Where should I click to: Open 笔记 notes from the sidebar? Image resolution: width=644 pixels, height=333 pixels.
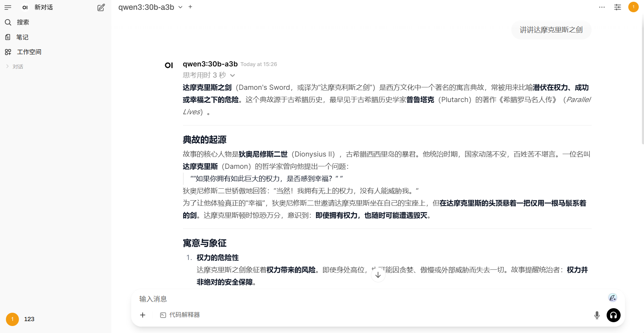click(x=22, y=37)
